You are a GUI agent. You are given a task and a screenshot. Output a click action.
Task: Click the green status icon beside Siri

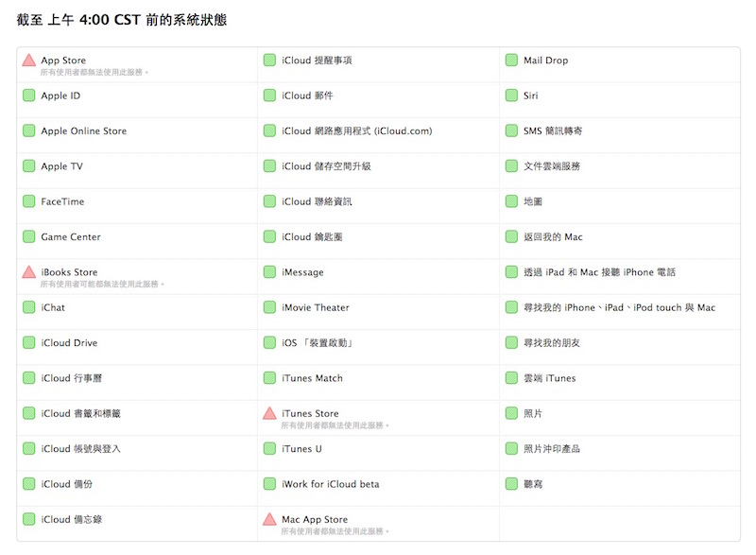[511, 95]
